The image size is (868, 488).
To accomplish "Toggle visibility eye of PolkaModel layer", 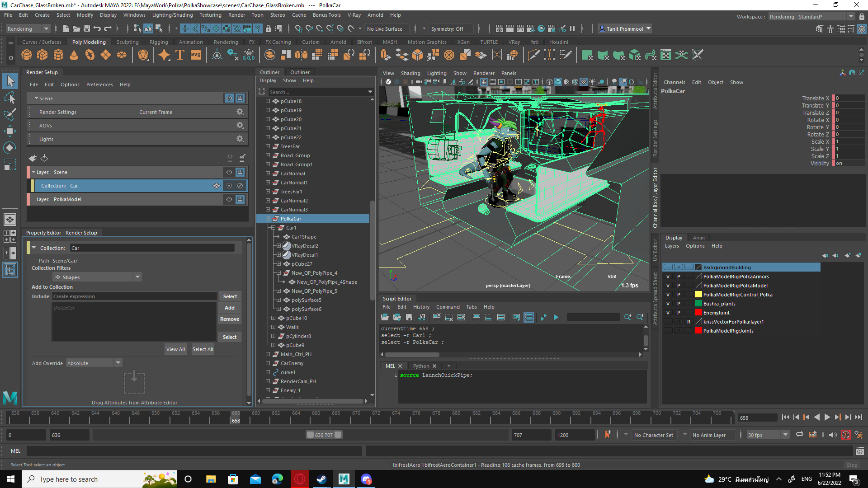I will pos(229,199).
